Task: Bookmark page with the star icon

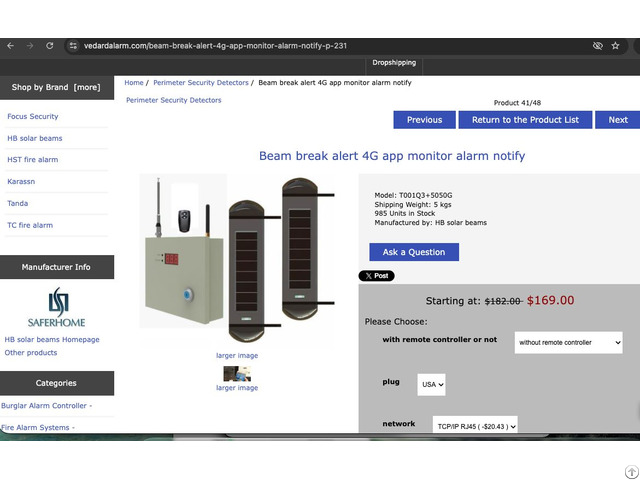Action: [615, 46]
